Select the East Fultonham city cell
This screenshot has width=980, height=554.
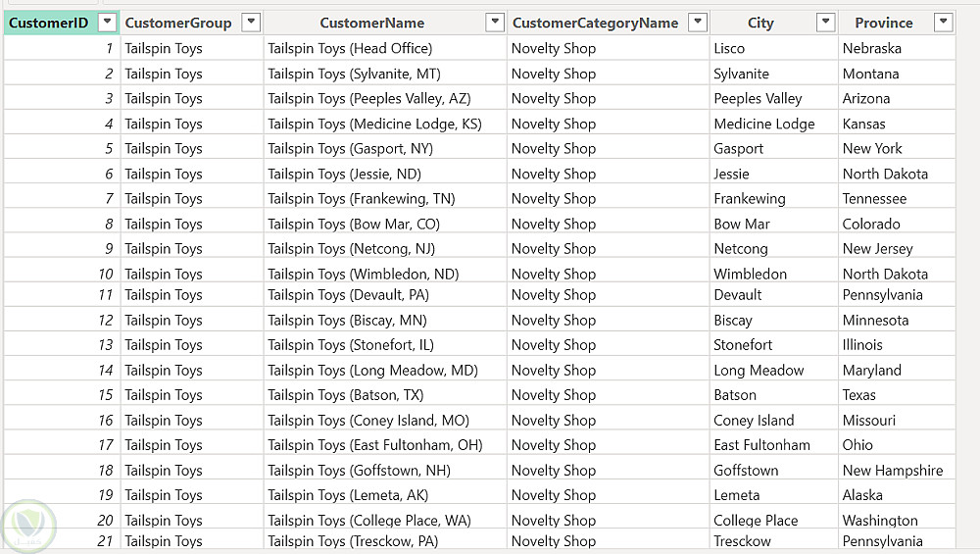761,445
